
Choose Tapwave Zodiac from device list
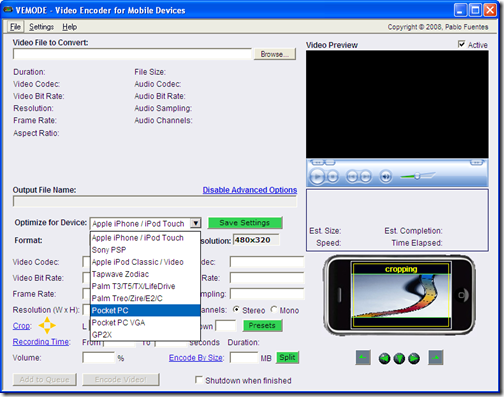145,274
